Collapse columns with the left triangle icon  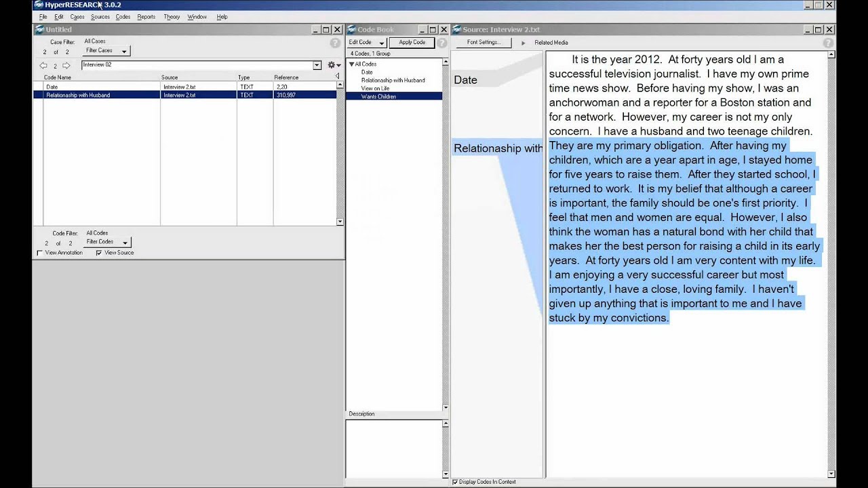[x=338, y=77]
